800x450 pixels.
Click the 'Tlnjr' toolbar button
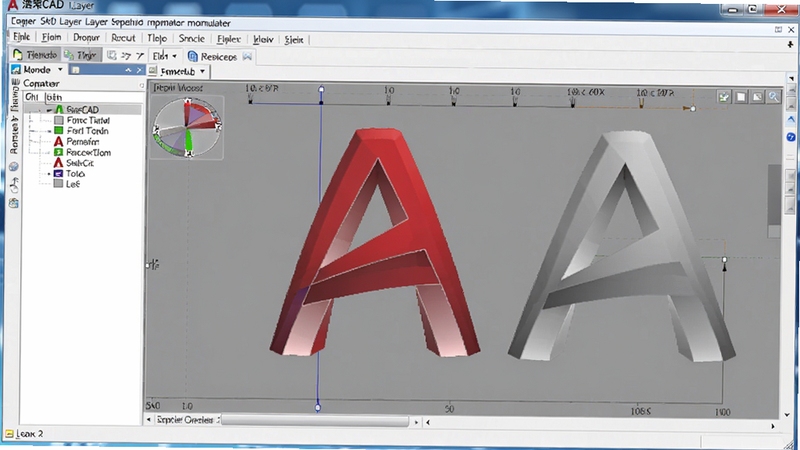[x=82, y=55]
